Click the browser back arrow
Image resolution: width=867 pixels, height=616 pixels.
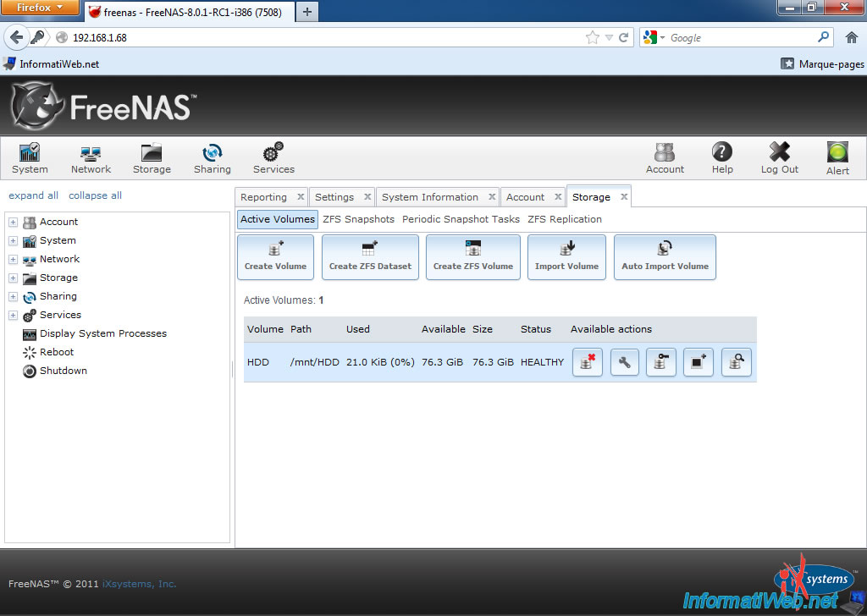17,37
